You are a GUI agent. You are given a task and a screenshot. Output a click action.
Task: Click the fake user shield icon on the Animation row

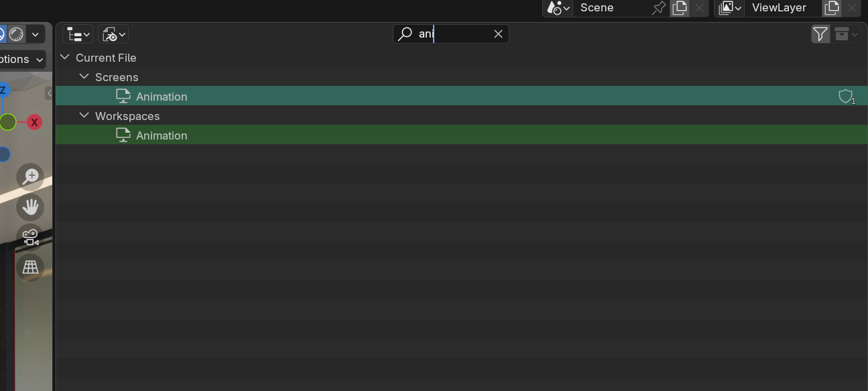point(846,97)
